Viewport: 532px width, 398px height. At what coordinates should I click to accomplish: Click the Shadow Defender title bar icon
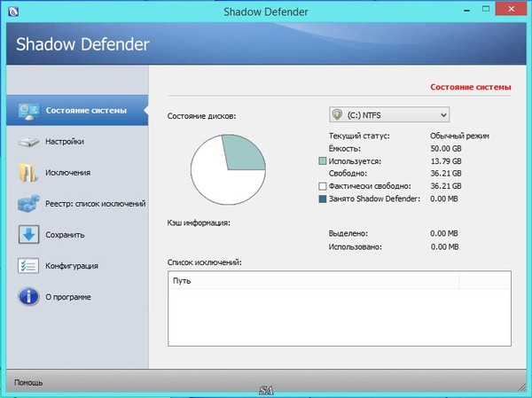click(13, 12)
